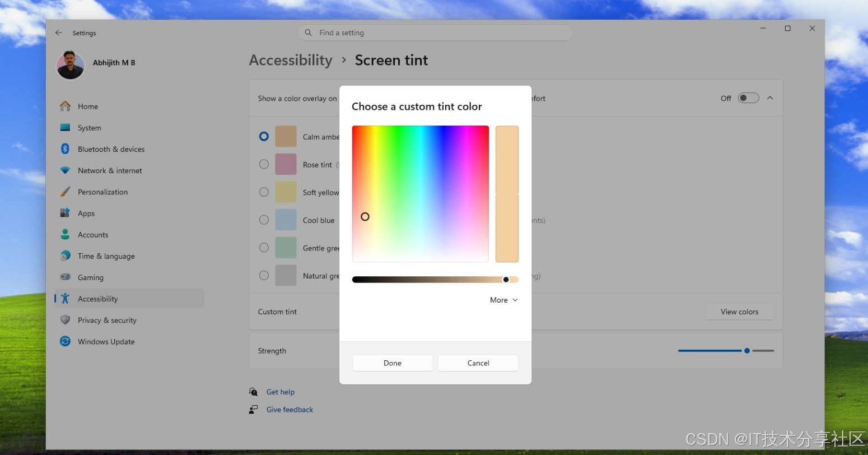This screenshot has width=868, height=455.
Task: Click the Strength label
Action: click(x=272, y=351)
